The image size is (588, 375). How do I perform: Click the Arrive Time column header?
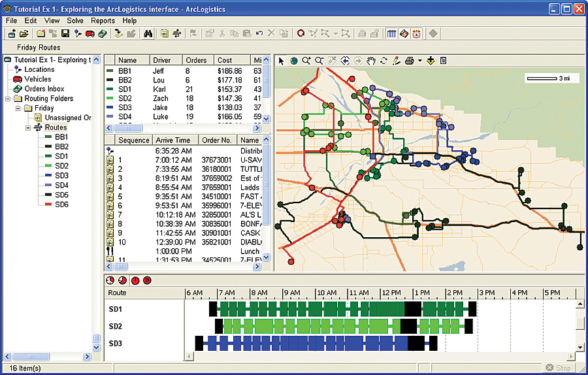pos(175,140)
